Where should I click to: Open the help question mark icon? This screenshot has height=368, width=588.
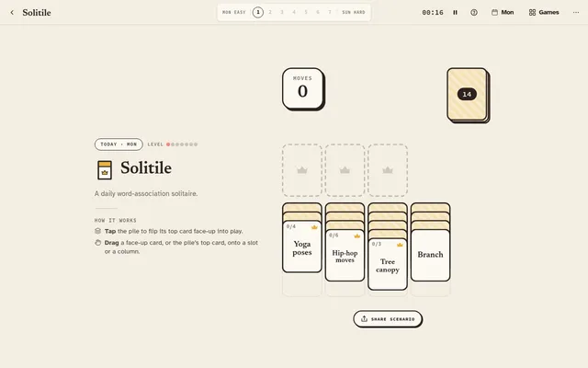474,12
